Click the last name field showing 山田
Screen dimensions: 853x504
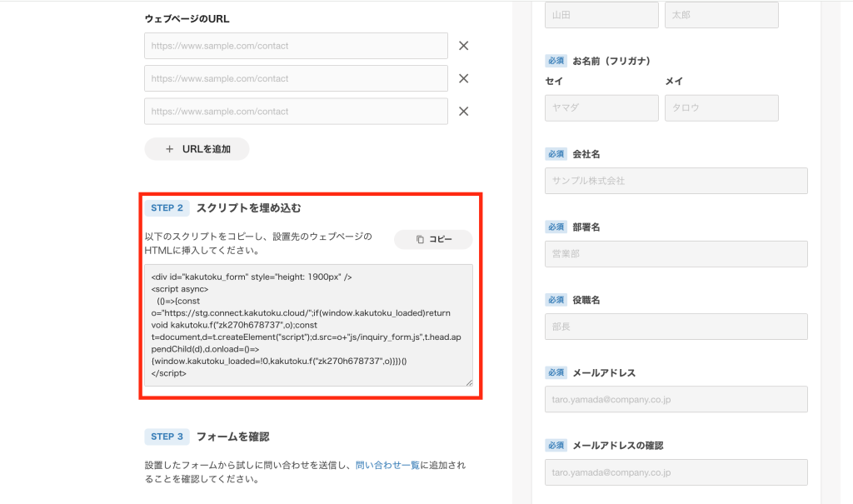tap(601, 15)
